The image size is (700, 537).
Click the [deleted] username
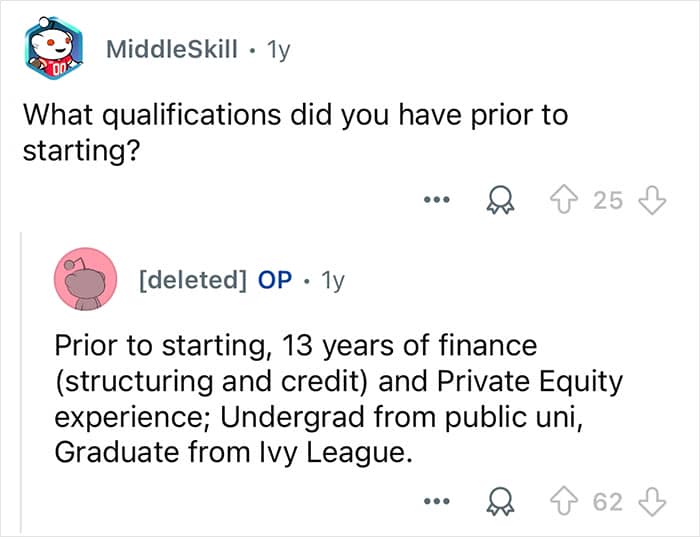click(x=192, y=281)
